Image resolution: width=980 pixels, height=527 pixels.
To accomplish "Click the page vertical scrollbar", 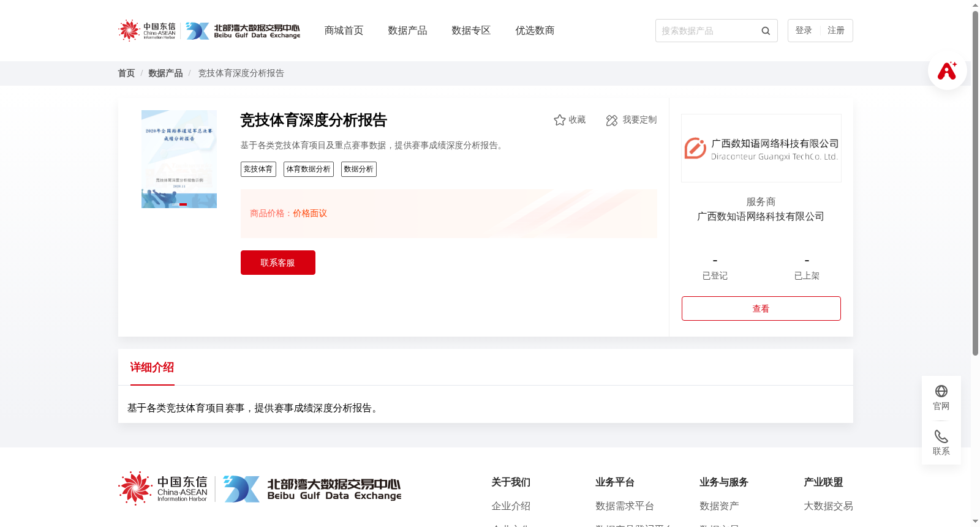I will 975,184.
